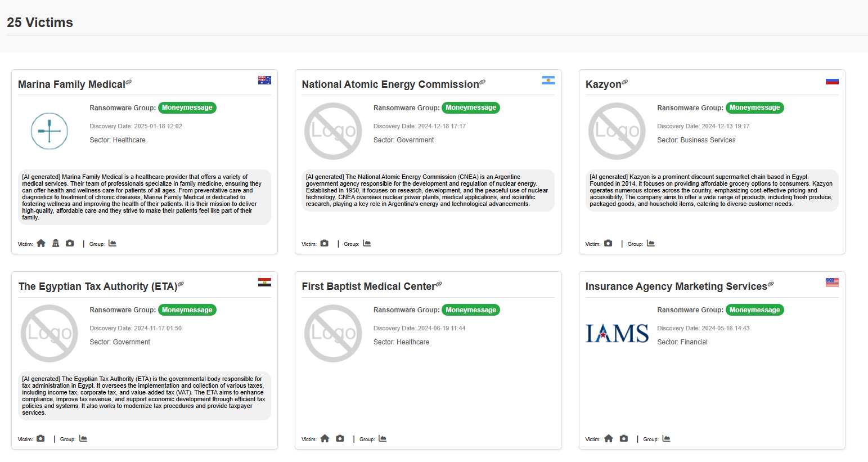This screenshot has width=868, height=462.
Task: Click link icon beside the Kazyon title
Action: pyautogui.click(x=625, y=82)
